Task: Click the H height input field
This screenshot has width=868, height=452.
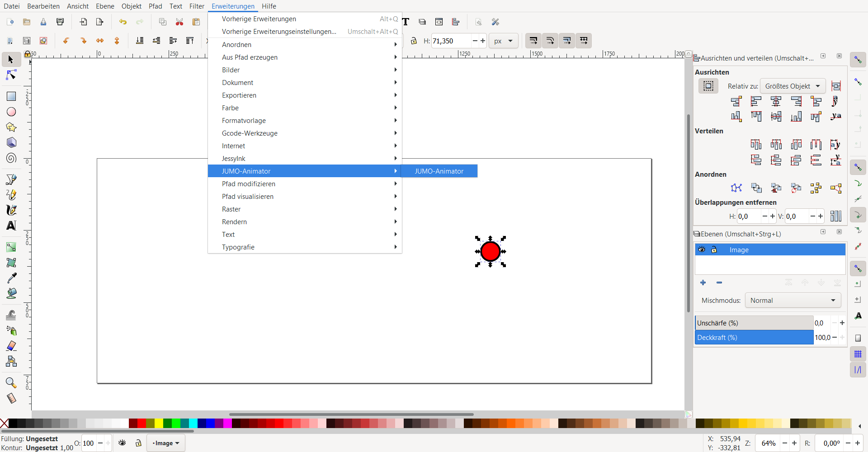Action: click(x=451, y=41)
